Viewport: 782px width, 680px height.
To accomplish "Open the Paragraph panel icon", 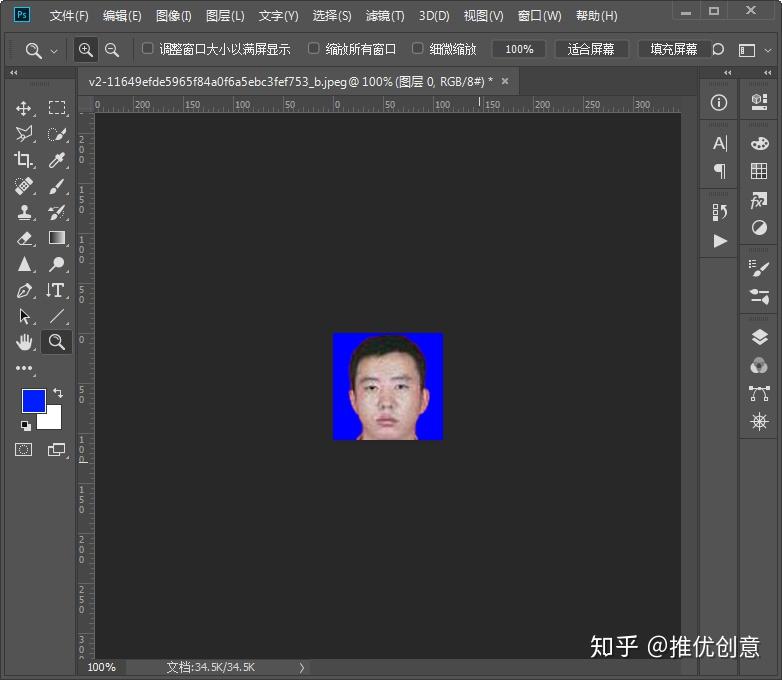I will [x=720, y=171].
